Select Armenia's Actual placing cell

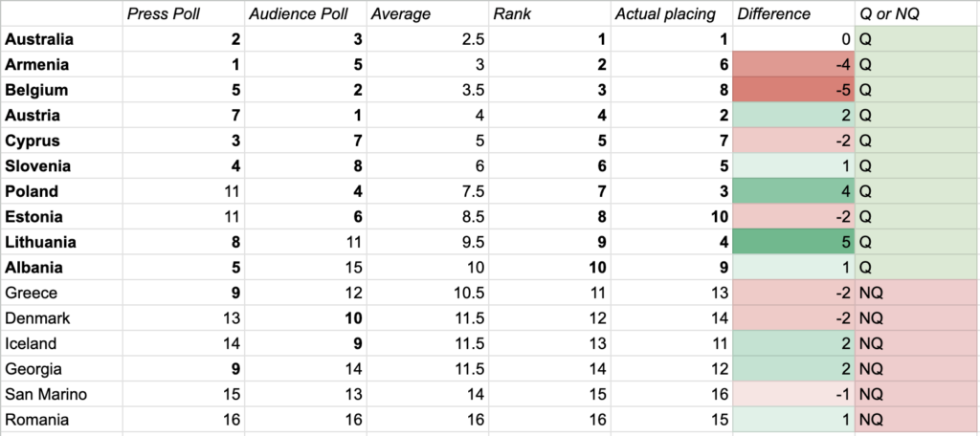(x=671, y=65)
